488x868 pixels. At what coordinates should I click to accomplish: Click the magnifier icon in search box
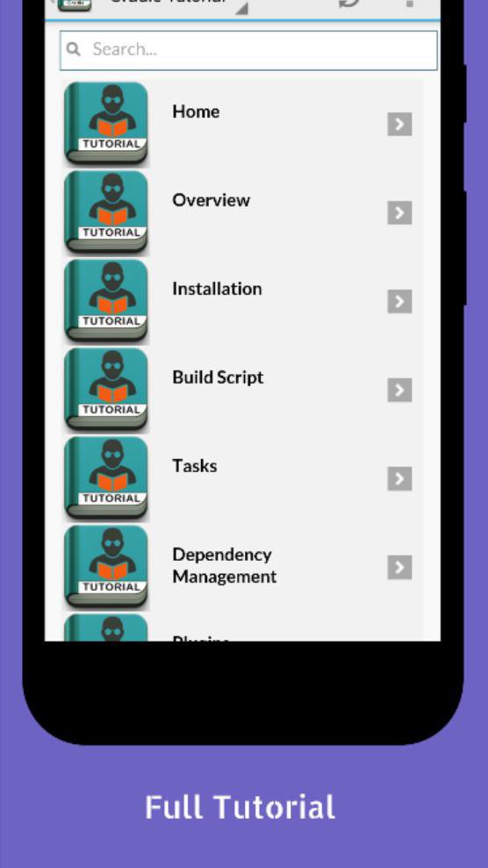pos(73,49)
